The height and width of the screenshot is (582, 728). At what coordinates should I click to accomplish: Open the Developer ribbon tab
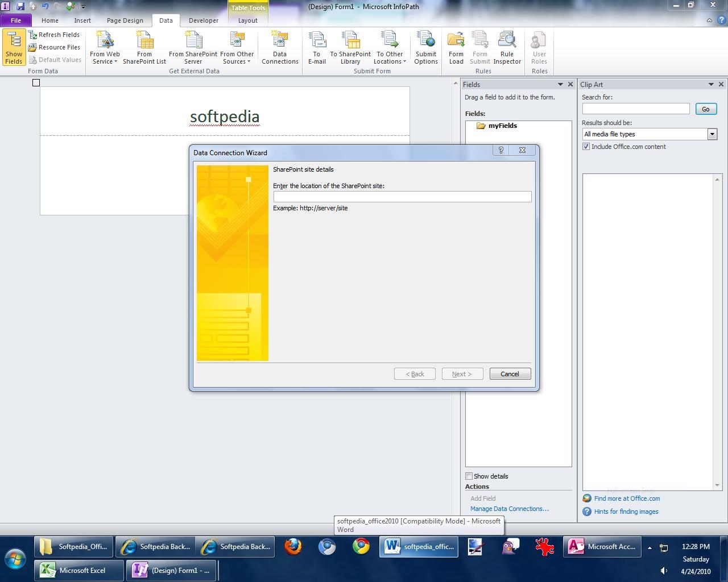[204, 20]
